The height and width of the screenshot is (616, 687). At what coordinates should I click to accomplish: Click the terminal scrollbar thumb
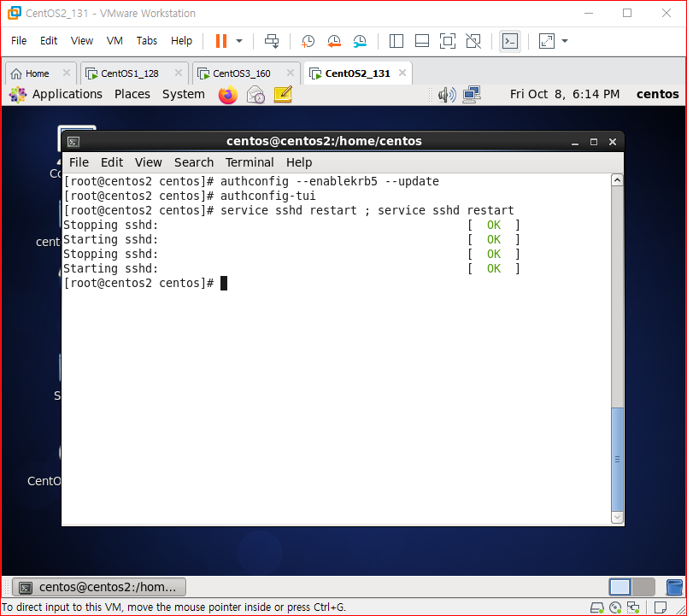point(617,459)
